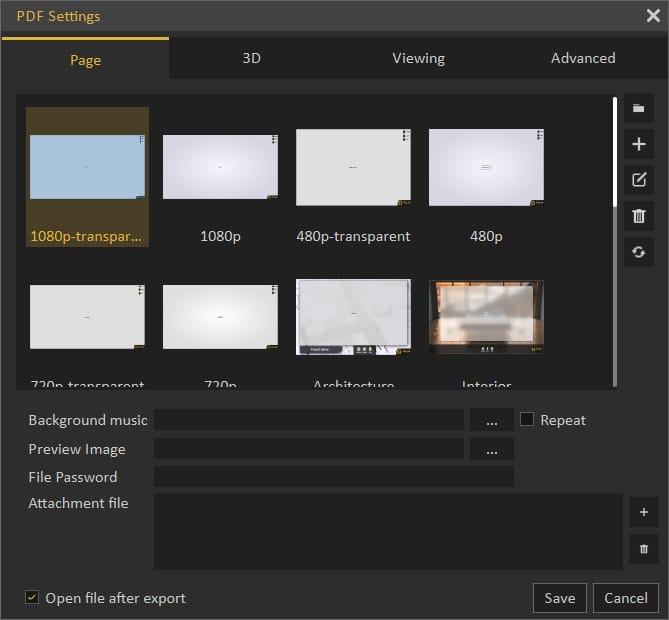The image size is (669, 620).
Task: Click the File Password input field
Action: point(333,477)
